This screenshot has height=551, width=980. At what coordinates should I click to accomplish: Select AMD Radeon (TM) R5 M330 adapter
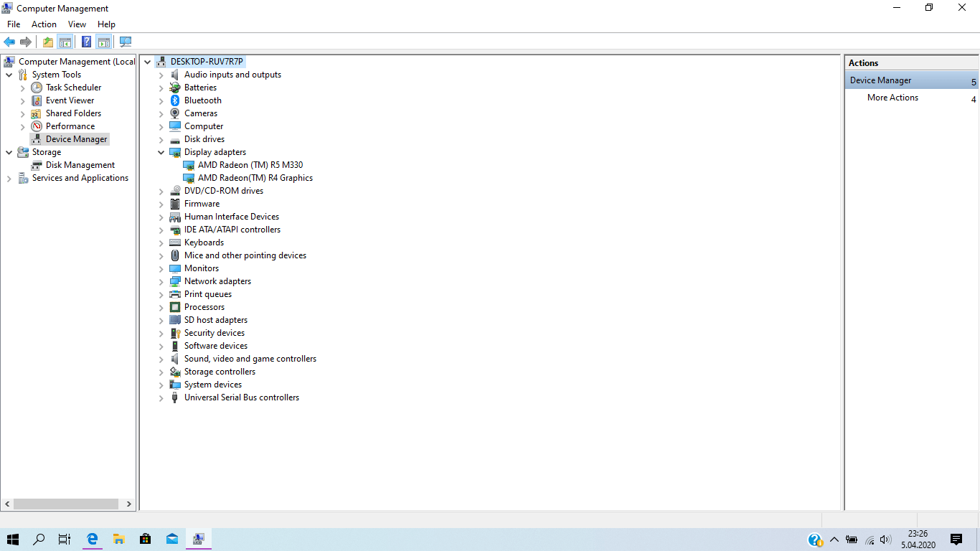(x=250, y=165)
